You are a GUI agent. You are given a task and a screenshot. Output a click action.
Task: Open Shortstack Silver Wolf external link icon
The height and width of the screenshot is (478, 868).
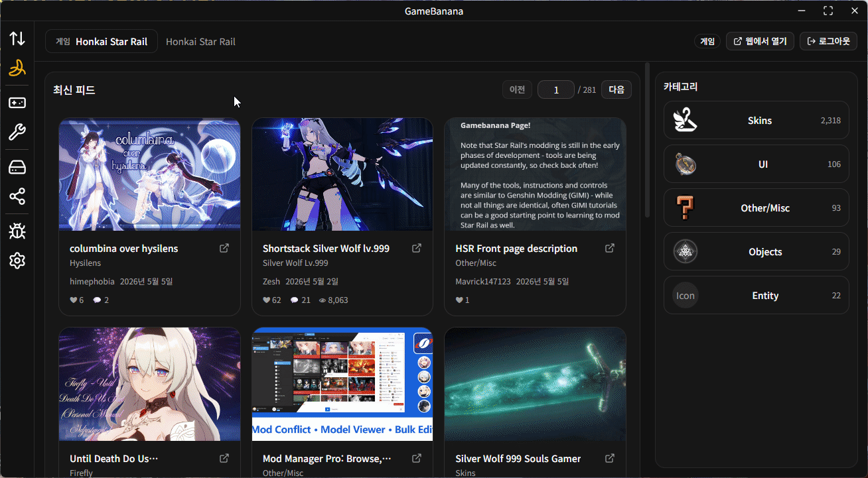[x=417, y=248]
